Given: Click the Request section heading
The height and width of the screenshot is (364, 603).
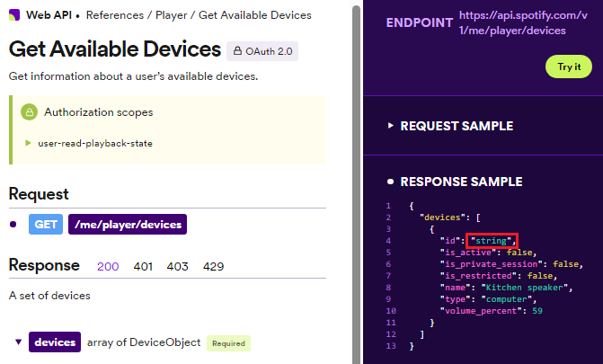Looking at the screenshot, I should (39, 194).
